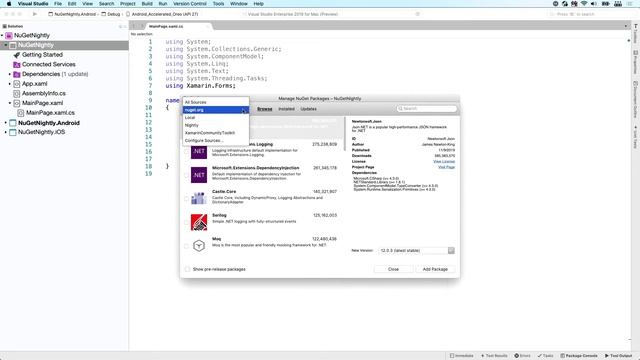The height and width of the screenshot is (360, 640).
Task: Collapse the selected NuGetNightly project node
Action: [x=6, y=45]
